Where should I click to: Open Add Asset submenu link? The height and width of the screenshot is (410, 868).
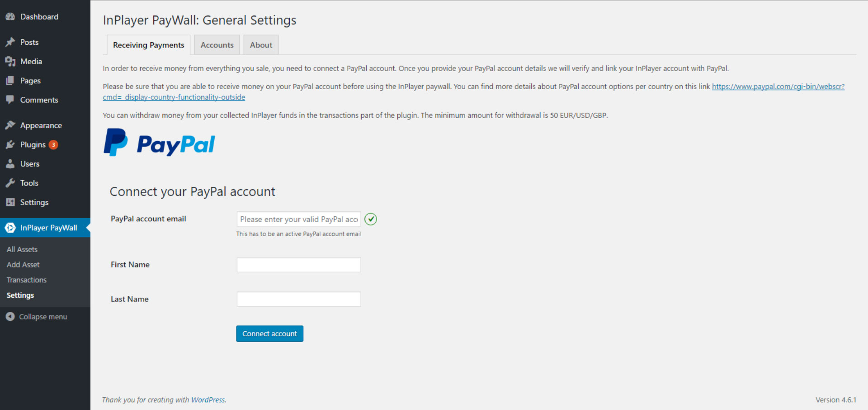click(23, 265)
